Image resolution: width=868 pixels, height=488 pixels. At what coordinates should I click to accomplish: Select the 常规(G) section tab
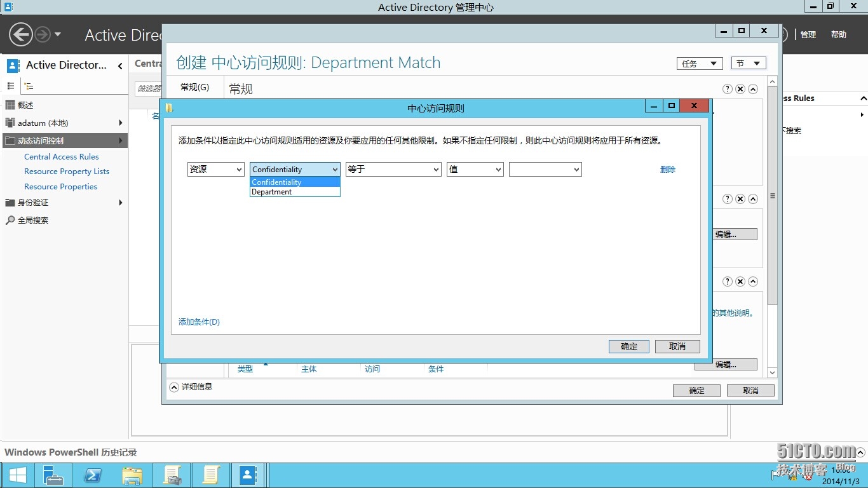point(194,87)
